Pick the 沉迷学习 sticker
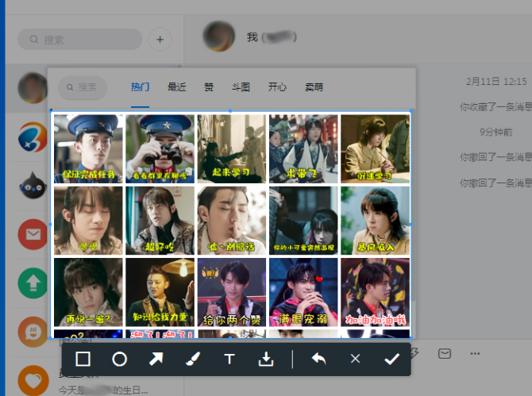The height and width of the screenshot is (396, 532). click(376, 149)
